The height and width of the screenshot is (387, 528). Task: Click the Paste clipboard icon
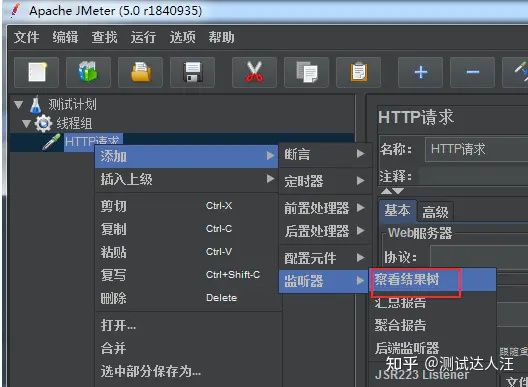tap(359, 72)
